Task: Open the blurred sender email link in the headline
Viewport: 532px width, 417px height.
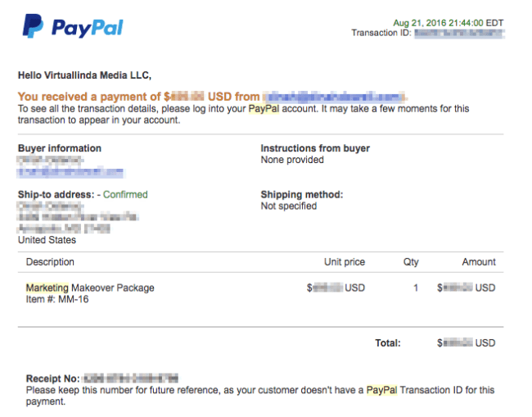Action: [335, 97]
